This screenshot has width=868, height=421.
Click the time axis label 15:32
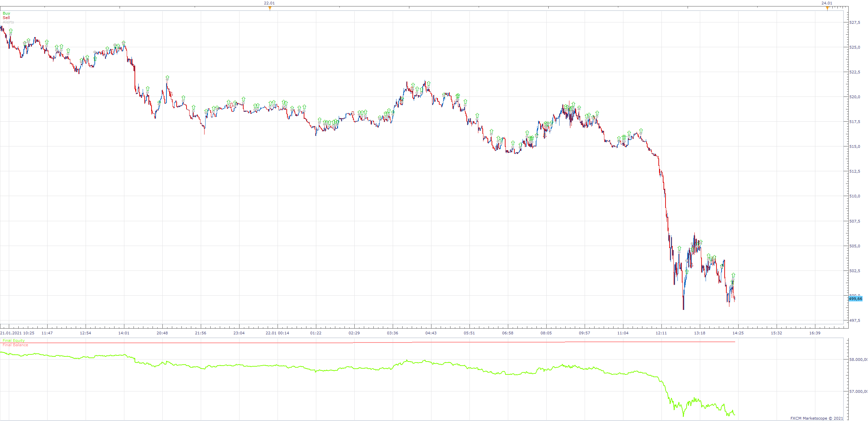click(x=776, y=333)
